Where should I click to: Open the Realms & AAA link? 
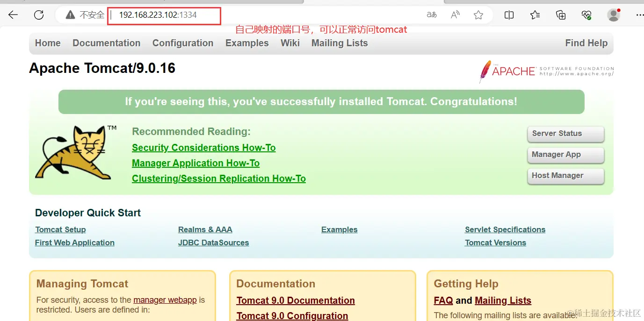(205, 229)
